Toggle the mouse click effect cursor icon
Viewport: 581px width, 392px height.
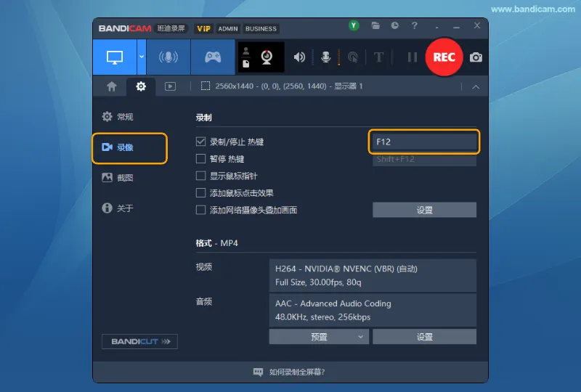(353, 57)
